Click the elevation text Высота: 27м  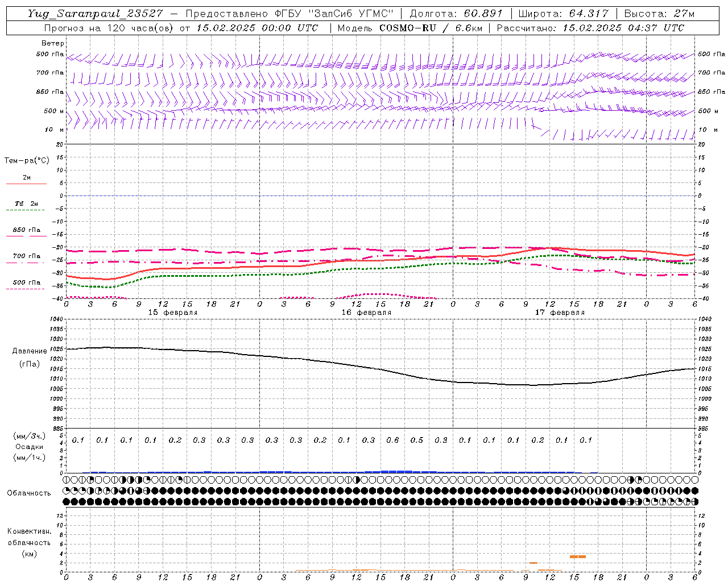click(659, 14)
